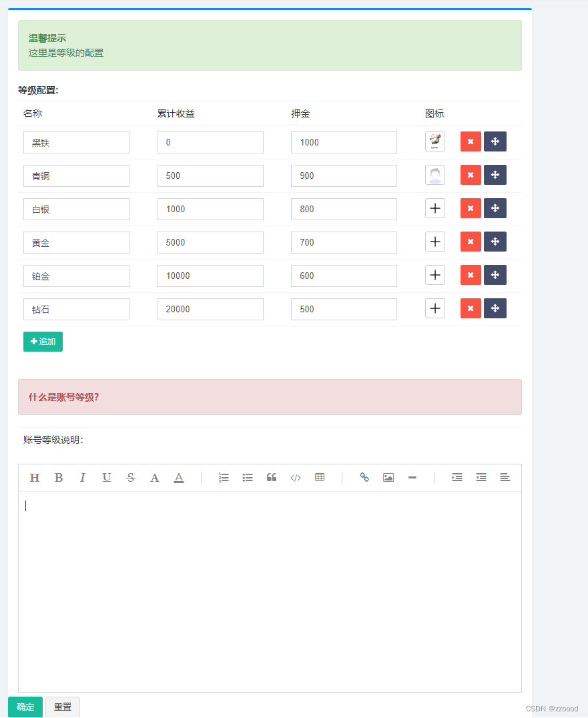Click the 黑铁 level icon thumbnail

[435, 141]
